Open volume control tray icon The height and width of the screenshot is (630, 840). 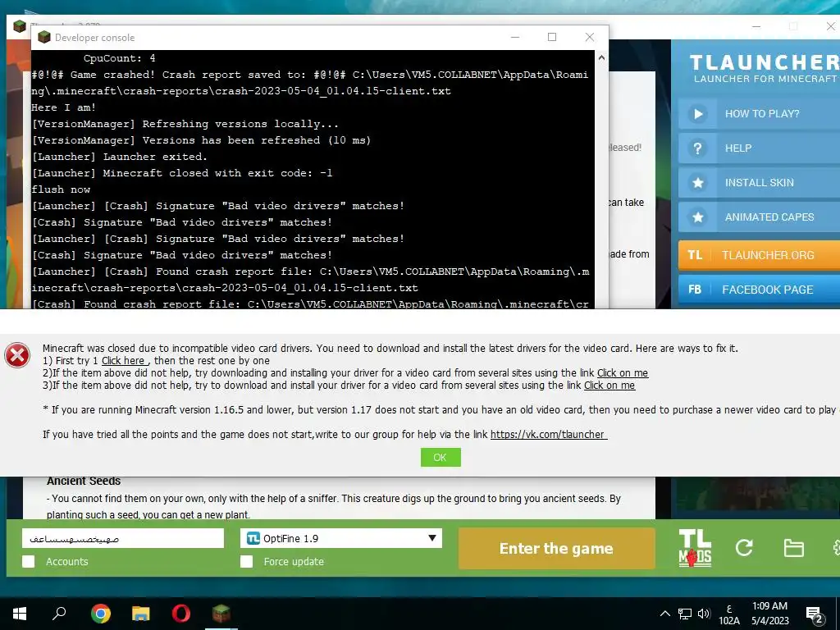pyautogui.click(x=704, y=614)
